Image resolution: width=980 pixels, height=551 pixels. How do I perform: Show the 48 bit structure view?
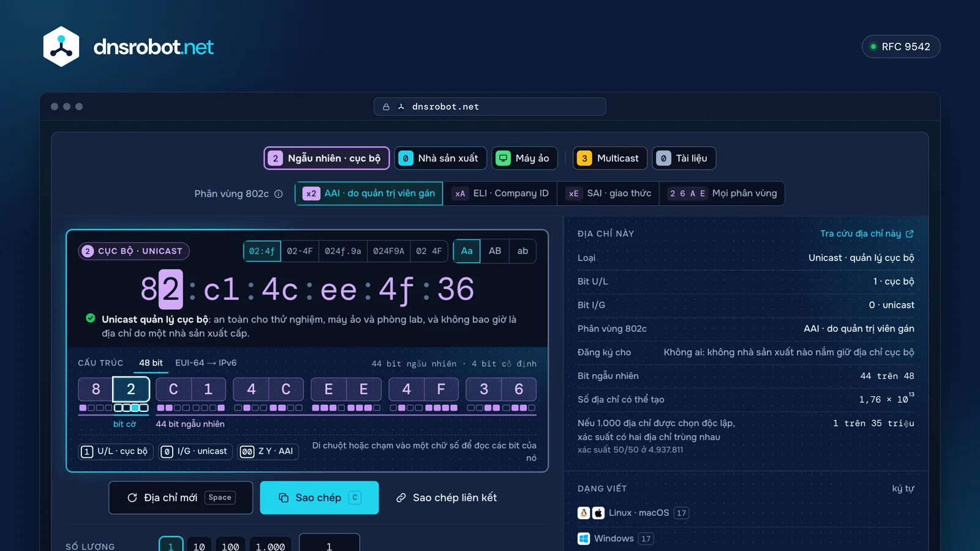[151, 363]
